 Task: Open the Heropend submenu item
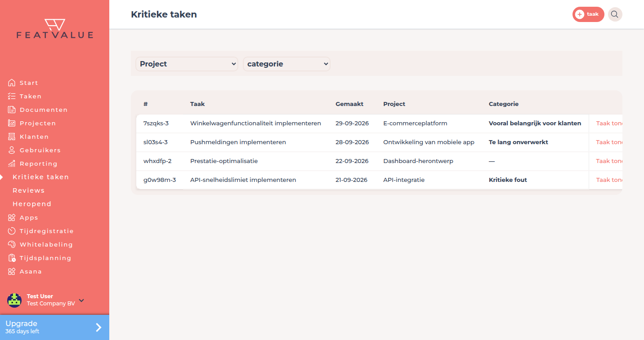(32, 204)
